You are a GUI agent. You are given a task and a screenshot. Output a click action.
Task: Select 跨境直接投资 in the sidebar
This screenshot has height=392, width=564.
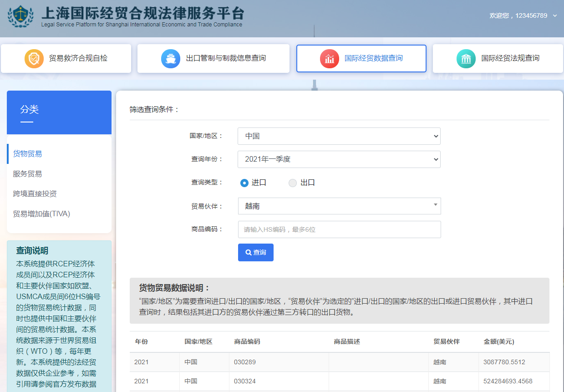[x=35, y=194]
